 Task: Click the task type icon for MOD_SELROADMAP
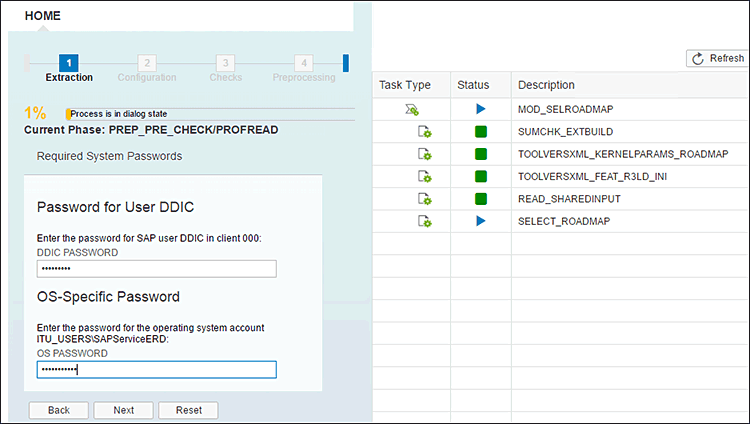(x=412, y=109)
